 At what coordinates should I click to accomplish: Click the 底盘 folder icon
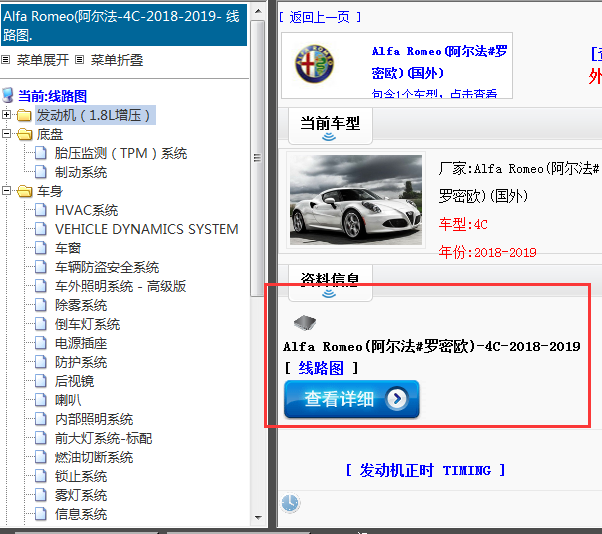pos(25,134)
